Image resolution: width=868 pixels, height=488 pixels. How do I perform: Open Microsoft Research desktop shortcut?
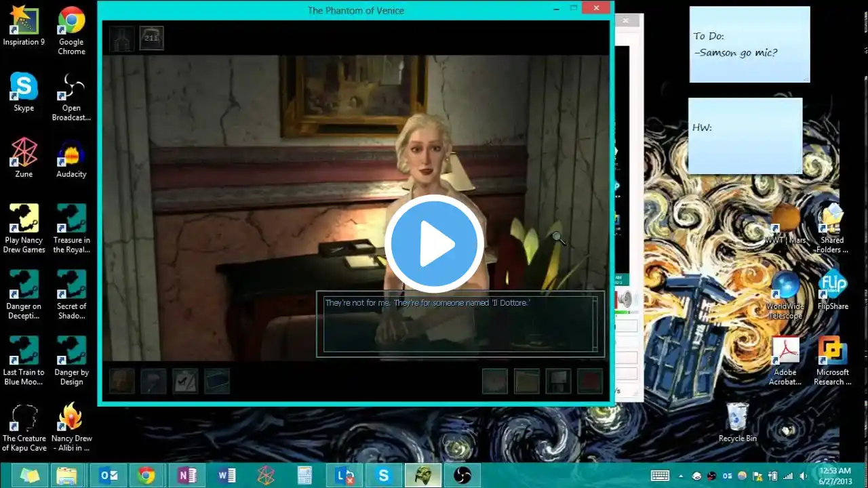832,361
